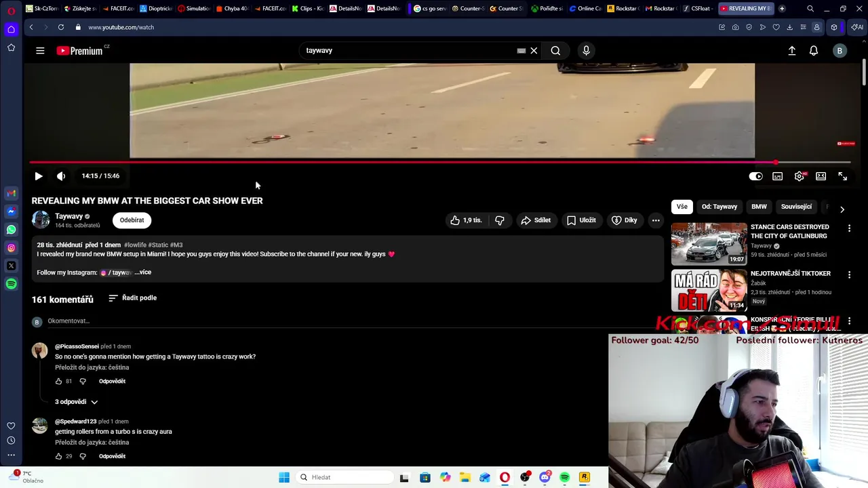Switch to theater mode in the player
The width and height of the screenshot is (868, 488).
click(x=821, y=176)
